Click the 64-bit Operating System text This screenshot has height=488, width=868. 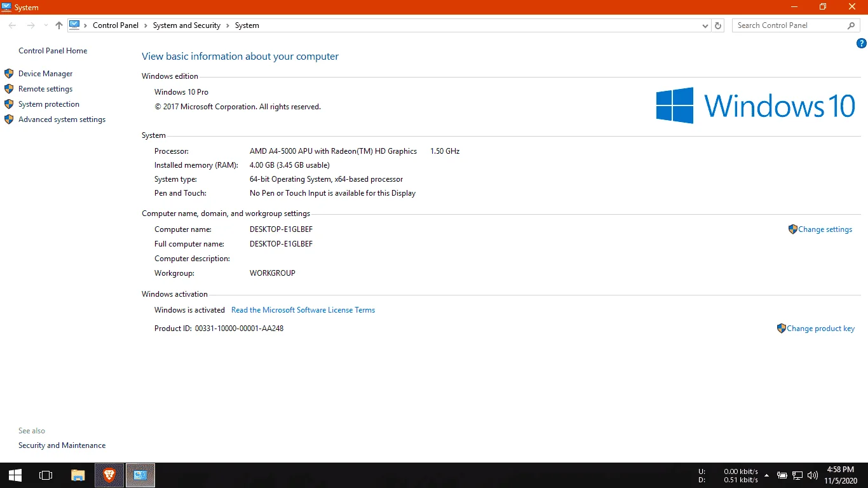326,179
